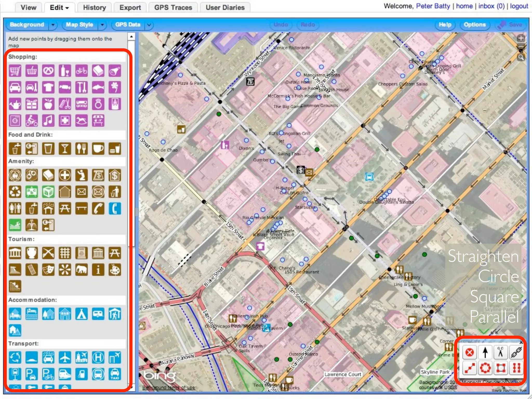The width and height of the screenshot is (532, 399).
Task: Click the straighten way tool icon
Action: pyautogui.click(x=469, y=368)
